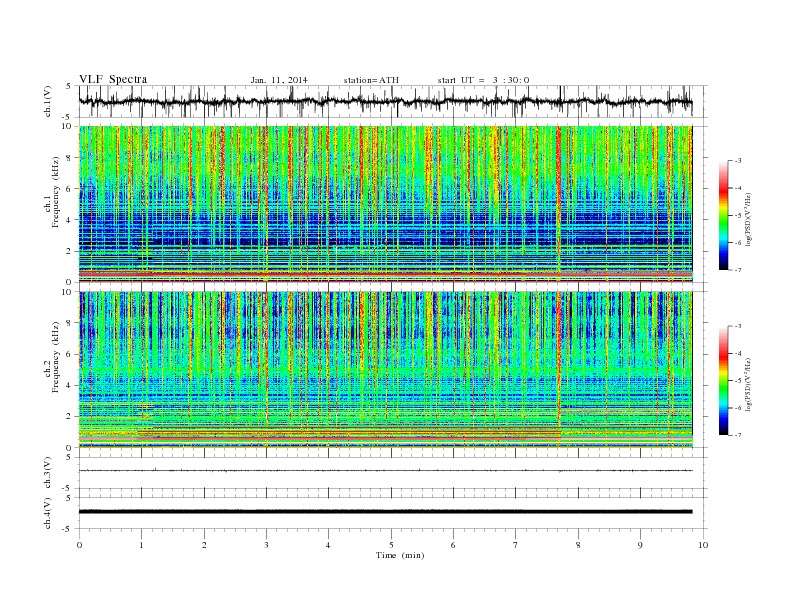Image resolution: width=792 pixels, height=612 pixels.
Task: Click the "-4" label on ch.2 color bar
Action: click(x=737, y=353)
